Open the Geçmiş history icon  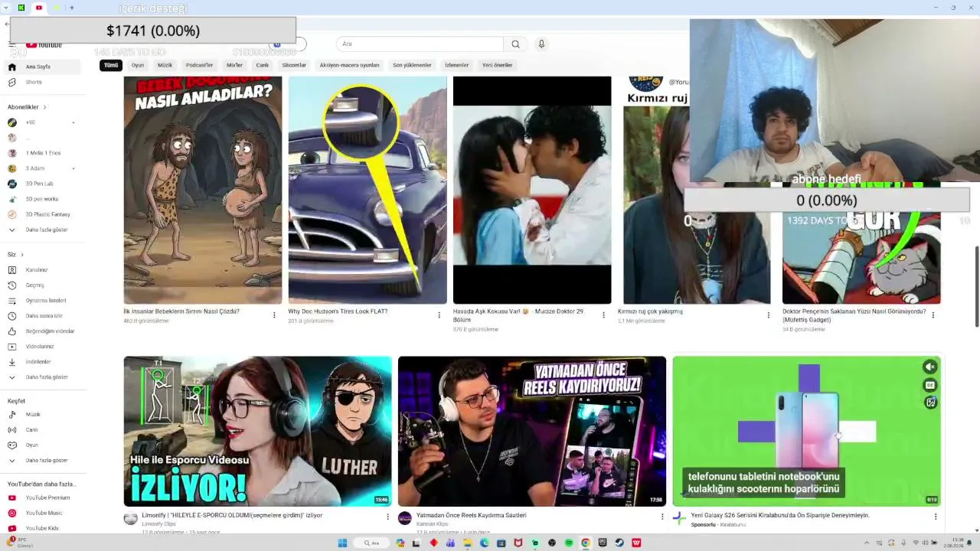click(x=11, y=285)
